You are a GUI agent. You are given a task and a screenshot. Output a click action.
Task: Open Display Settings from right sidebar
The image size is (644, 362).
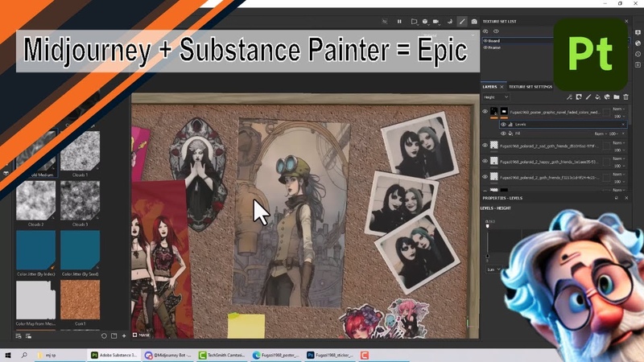pos(638,32)
